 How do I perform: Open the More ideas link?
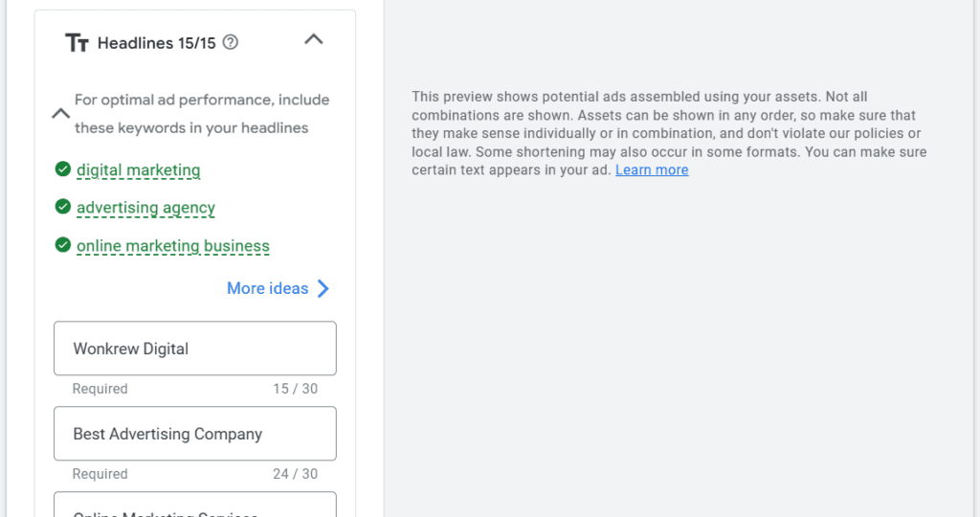267,288
